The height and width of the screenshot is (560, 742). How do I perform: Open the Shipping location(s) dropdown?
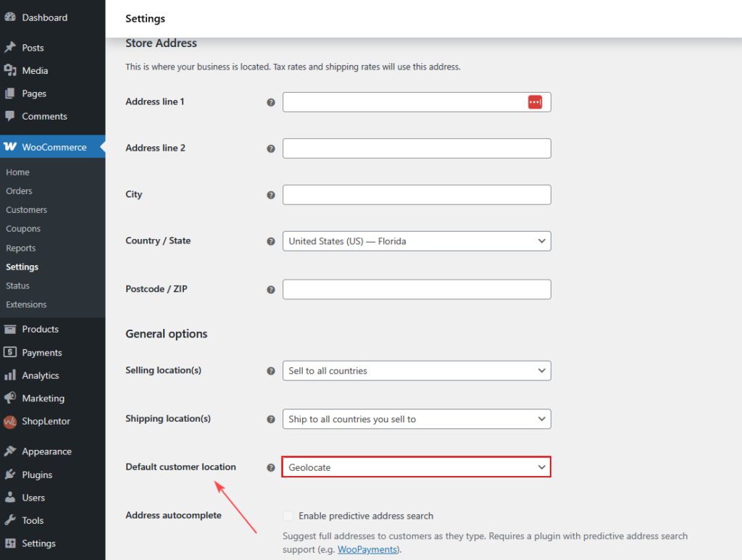[x=417, y=419]
